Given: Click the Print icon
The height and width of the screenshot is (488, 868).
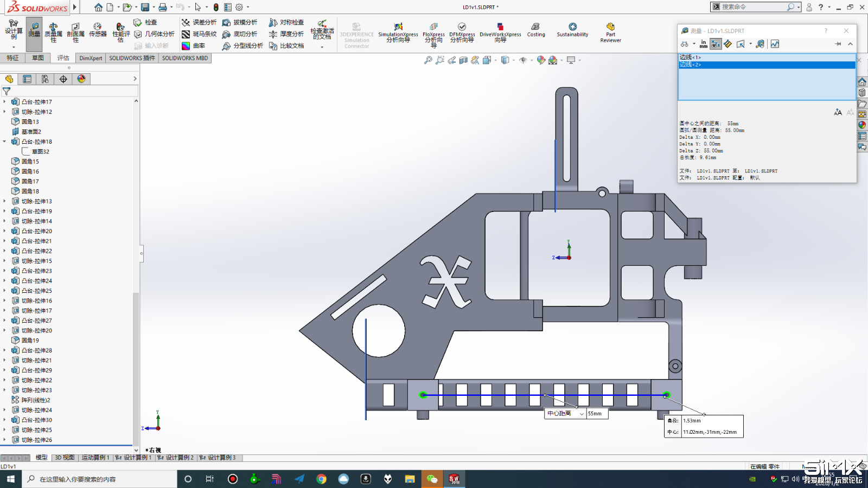Looking at the screenshot, I should (162, 7).
